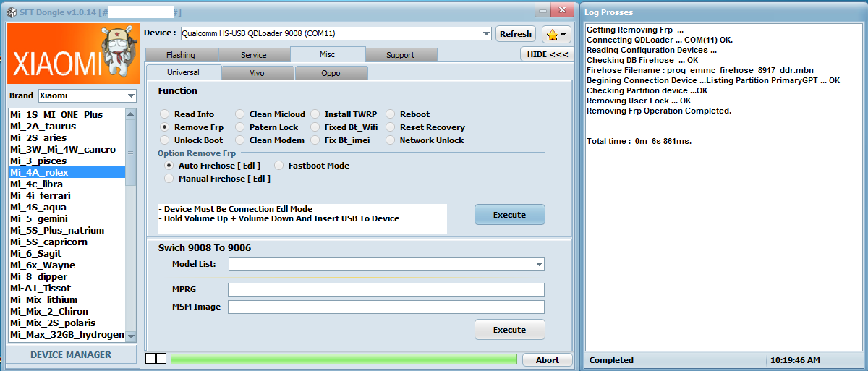Switch to the Flashing tab
Screen dimensions: 868x371
(181, 55)
